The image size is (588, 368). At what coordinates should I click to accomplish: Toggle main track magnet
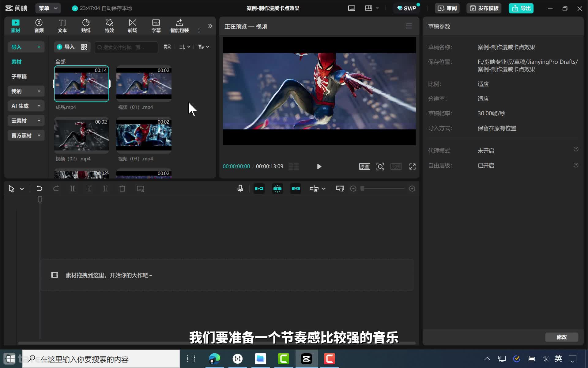click(x=259, y=189)
